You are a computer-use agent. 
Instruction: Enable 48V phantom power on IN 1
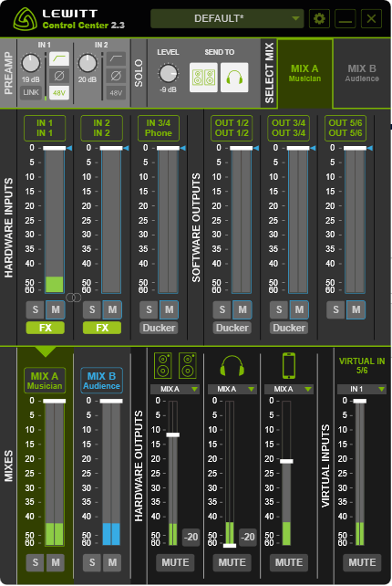click(59, 93)
